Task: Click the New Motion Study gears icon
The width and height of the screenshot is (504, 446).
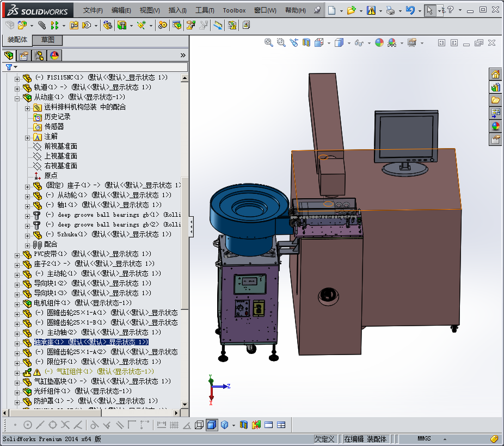Action: click(163, 25)
